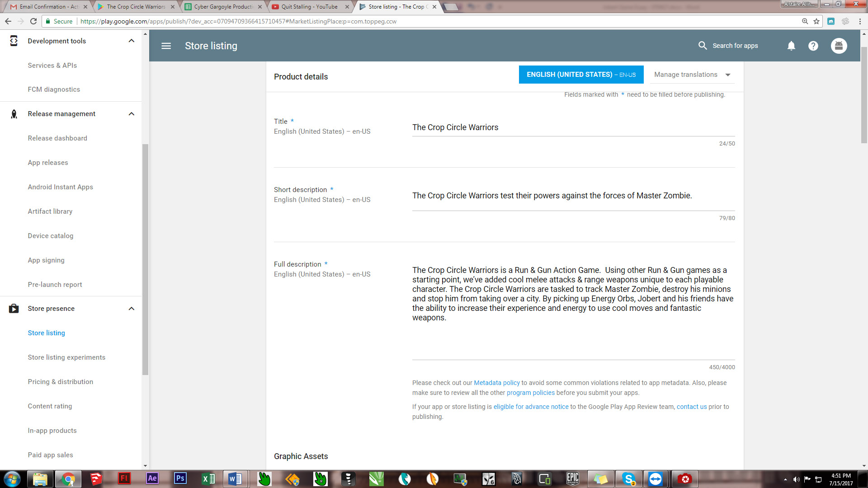Open Pricing & distribution menu item
This screenshot has height=488, width=868.
(x=61, y=382)
